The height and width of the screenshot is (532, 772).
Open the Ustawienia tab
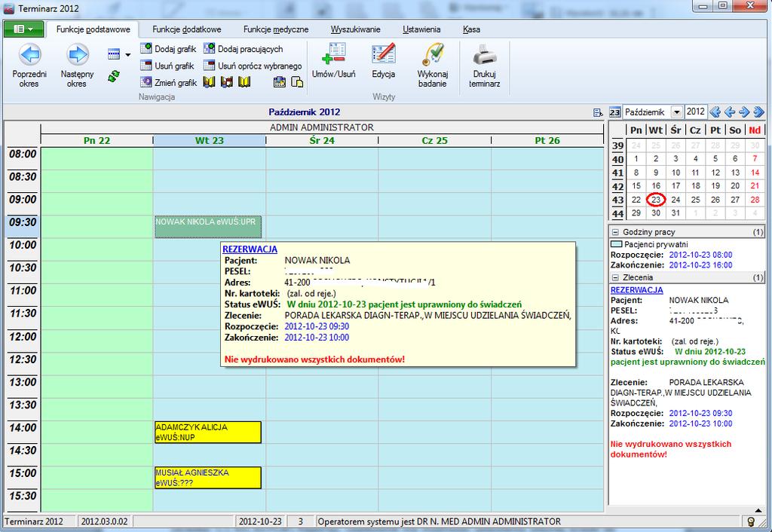click(x=421, y=29)
